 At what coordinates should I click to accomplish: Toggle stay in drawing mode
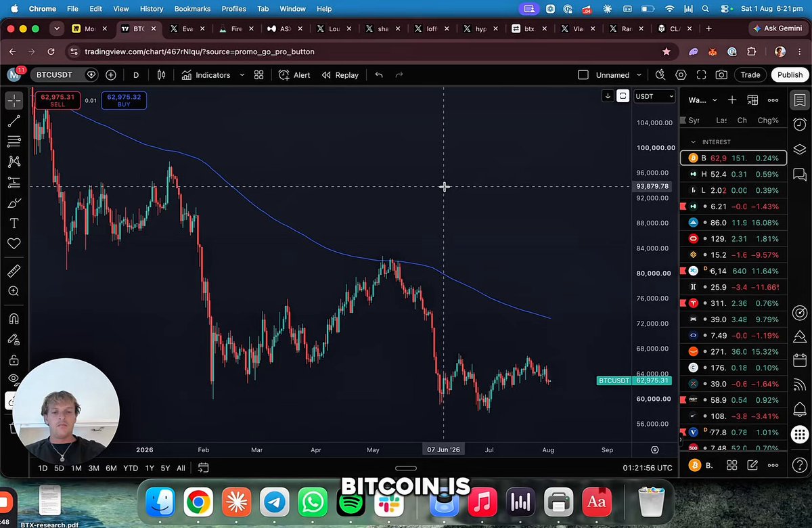pos(14,340)
